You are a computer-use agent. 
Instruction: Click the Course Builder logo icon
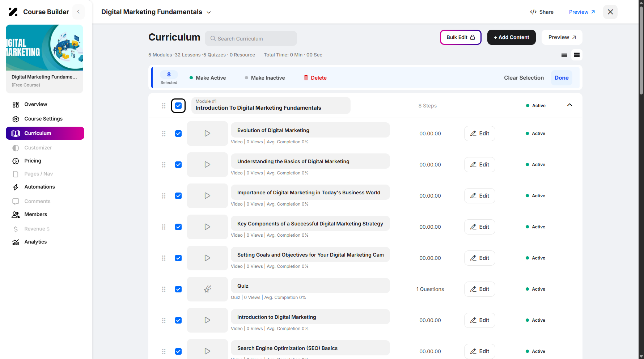pos(13,12)
